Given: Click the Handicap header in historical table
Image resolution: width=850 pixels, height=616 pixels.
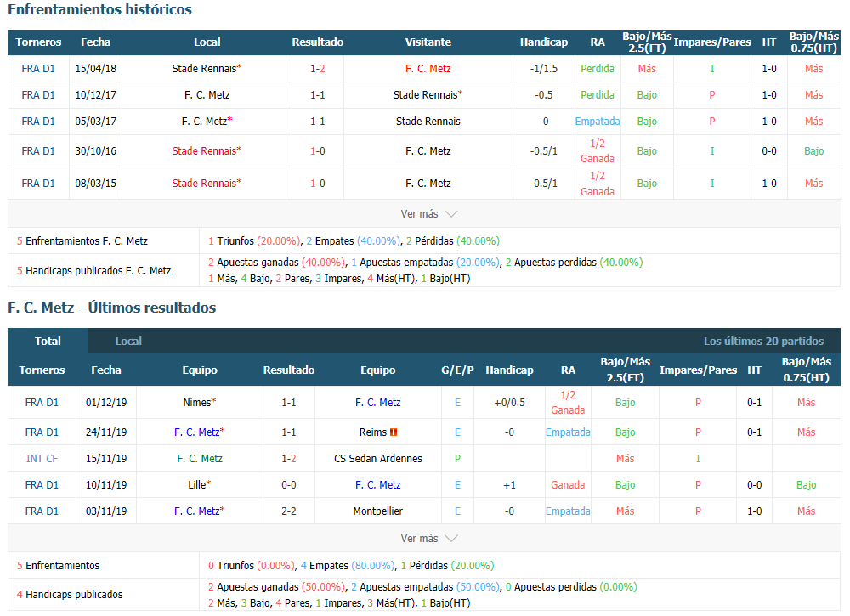Looking at the screenshot, I should click(544, 42).
